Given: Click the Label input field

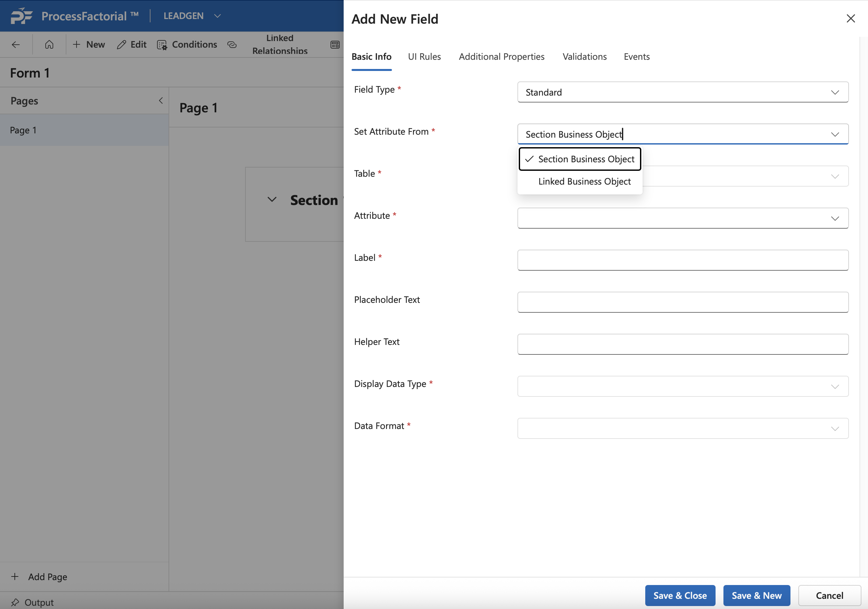Looking at the screenshot, I should [682, 260].
